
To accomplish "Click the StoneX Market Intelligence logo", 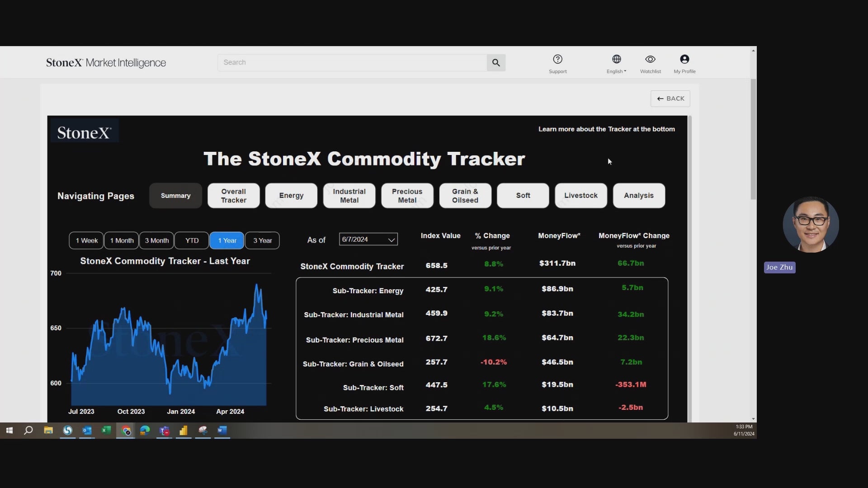I will pos(106,63).
